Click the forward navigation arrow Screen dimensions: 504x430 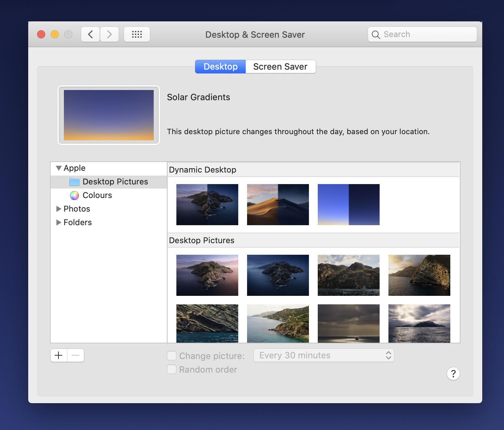click(109, 34)
